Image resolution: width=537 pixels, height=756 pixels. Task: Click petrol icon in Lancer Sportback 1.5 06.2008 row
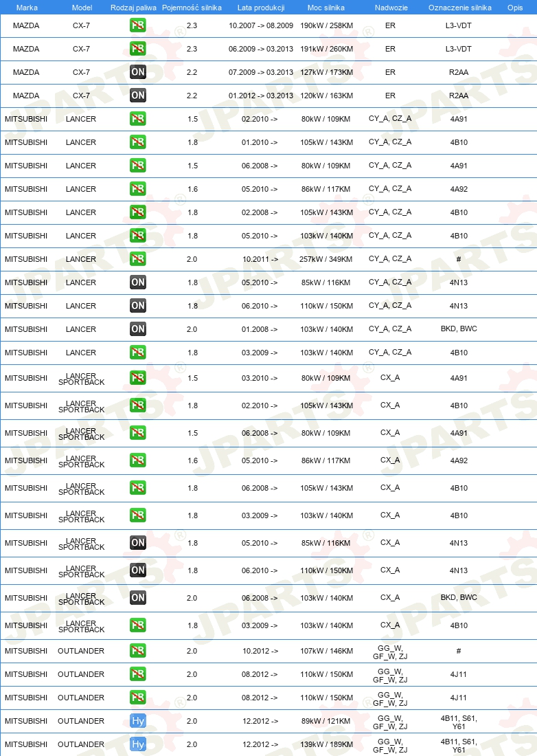coord(138,433)
